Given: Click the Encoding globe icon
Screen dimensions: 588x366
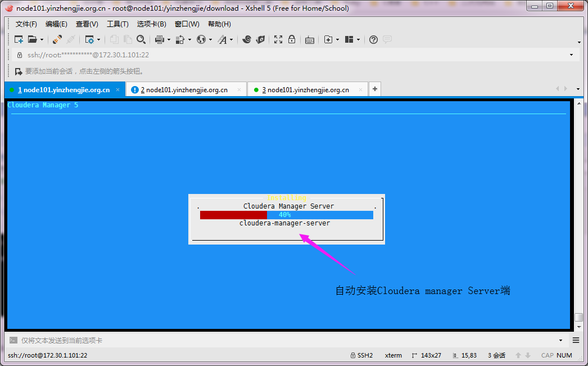Looking at the screenshot, I should pos(201,39).
